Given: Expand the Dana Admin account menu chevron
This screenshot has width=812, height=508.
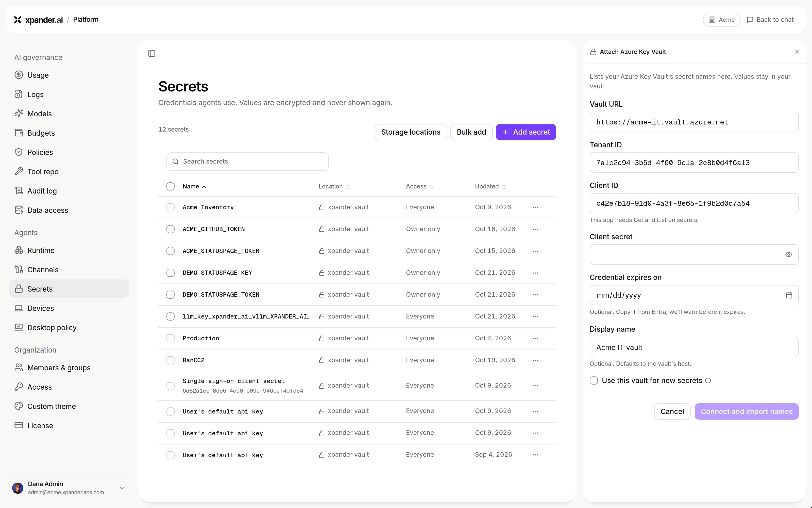Looking at the screenshot, I should pyautogui.click(x=122, y=488).
